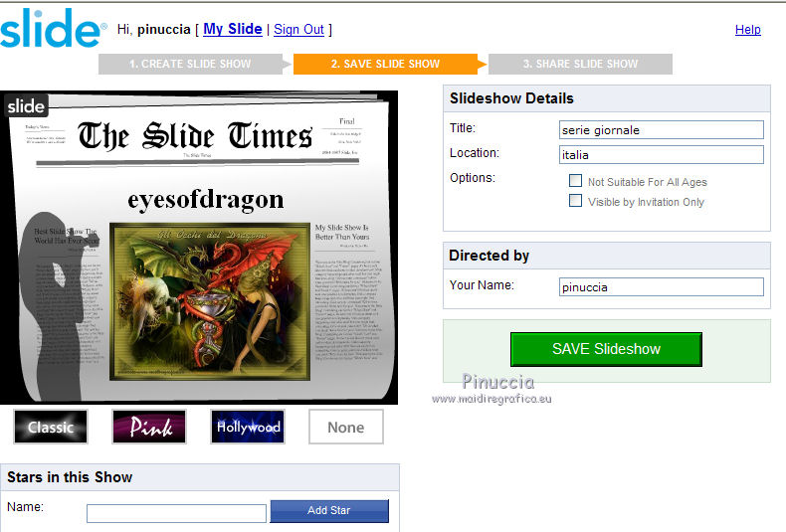Click the SAVE Slideshow button

(x=606, y=349)
